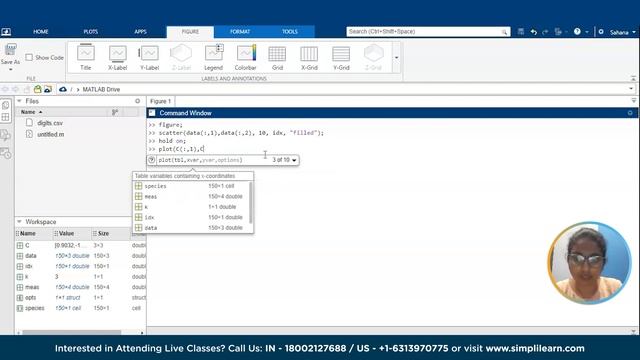
Task: Collapse the toolstrip ribbon
Action: click(633, 78)
